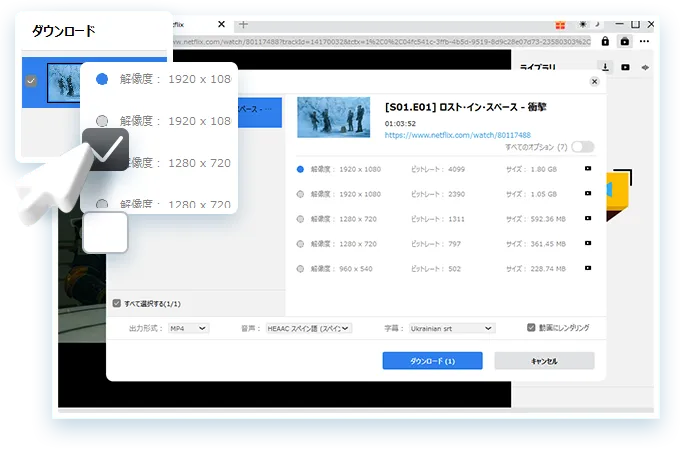This screenshot has width=684, height=449.
Task: Select the 960 x 540 resolution option
Action: [300, 269]
